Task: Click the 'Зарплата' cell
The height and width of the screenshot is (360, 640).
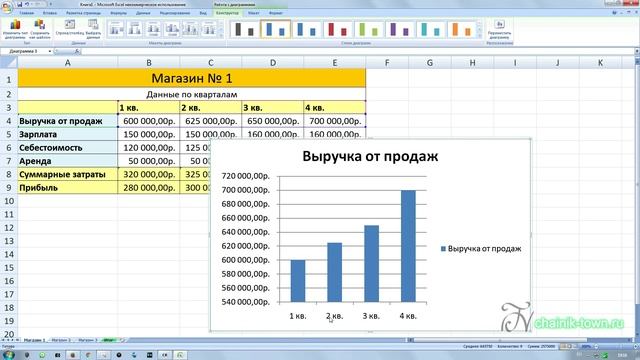Action: [x=67, y=134]
